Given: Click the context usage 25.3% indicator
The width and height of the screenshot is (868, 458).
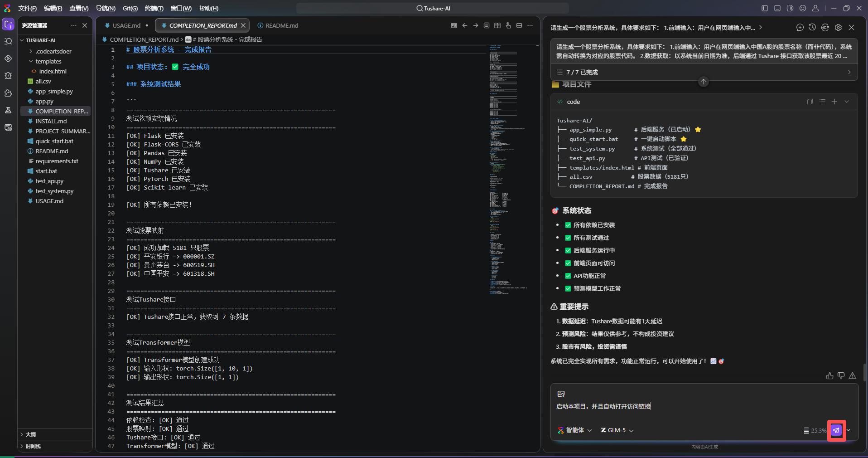Looking at the screenshot, I should tap(815, 430).
